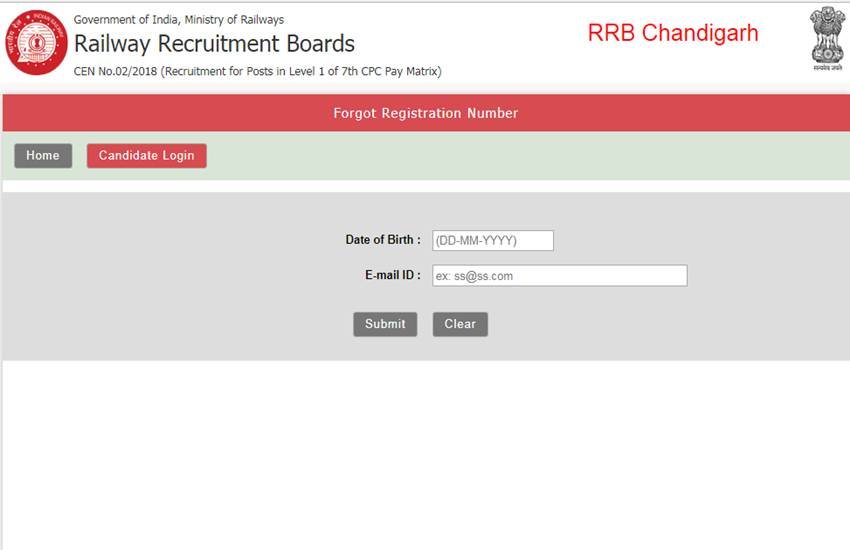Image resolution: width=850 pixels, height=550 pixels.
Task: Select the RRB Chandigarh red title text
Action: [672, 33]
